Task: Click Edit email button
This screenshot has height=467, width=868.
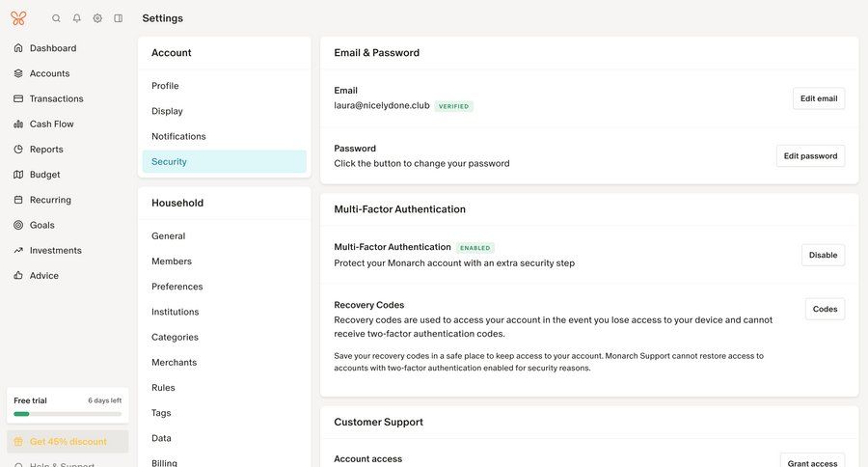Action: (x=819, y=98)
